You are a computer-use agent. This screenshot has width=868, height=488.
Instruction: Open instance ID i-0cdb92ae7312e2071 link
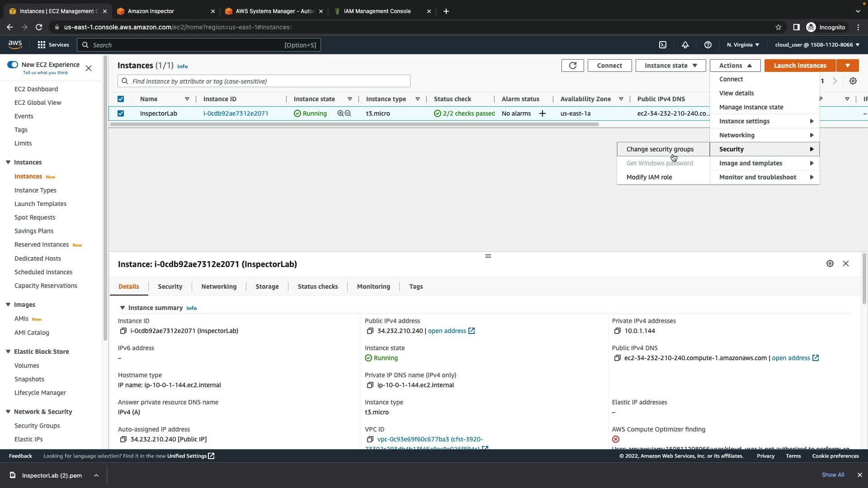click(236, 113)
